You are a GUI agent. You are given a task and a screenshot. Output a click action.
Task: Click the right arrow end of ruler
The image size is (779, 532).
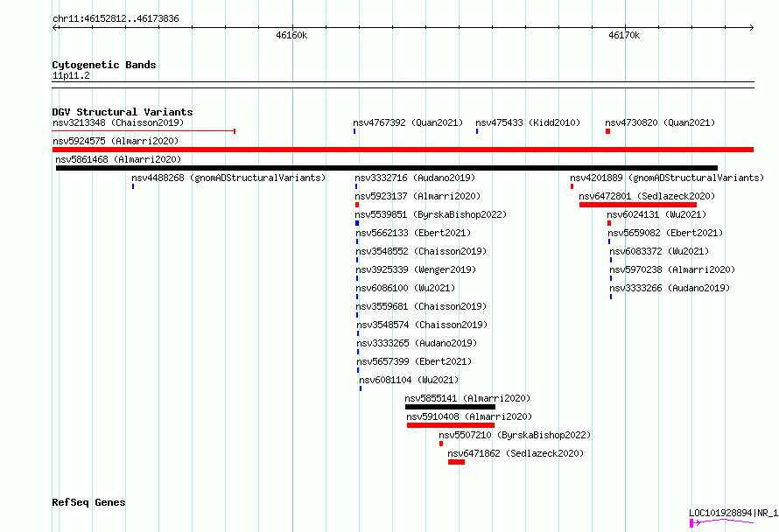(751, 27)
